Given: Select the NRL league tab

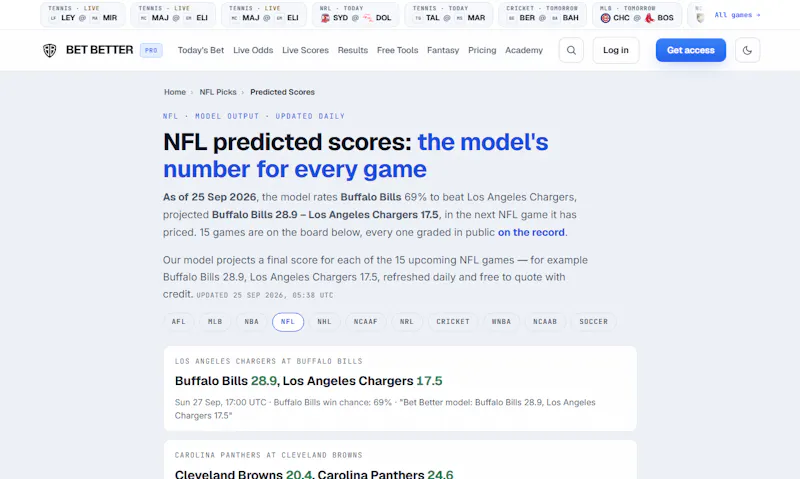Looking at the screenshot, I should pos(407,322).
